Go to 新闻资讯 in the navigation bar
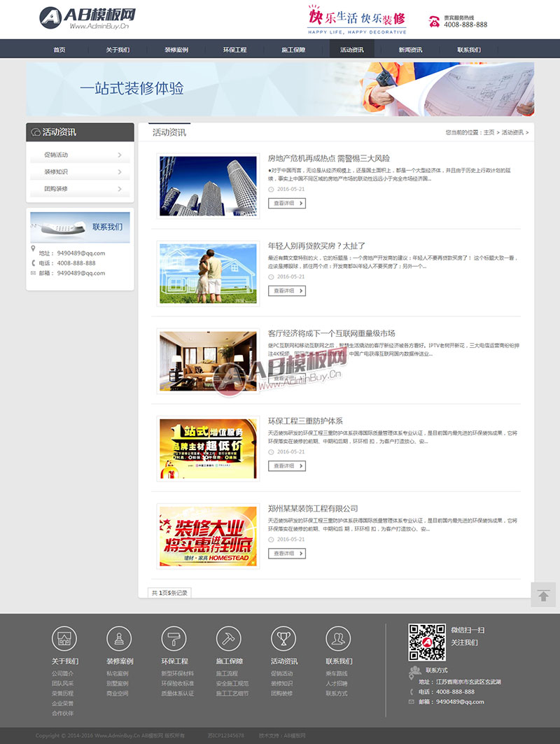Viewport: 560px width, 744px height. [410, 50]
